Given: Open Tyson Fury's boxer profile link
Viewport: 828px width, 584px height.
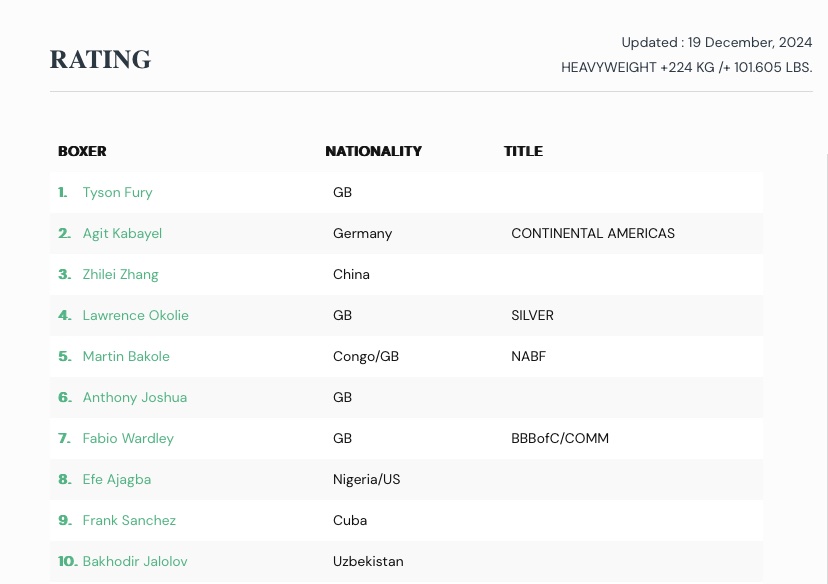Looking at the screenshot, I should pyautogui.click(x=117, y=192).
